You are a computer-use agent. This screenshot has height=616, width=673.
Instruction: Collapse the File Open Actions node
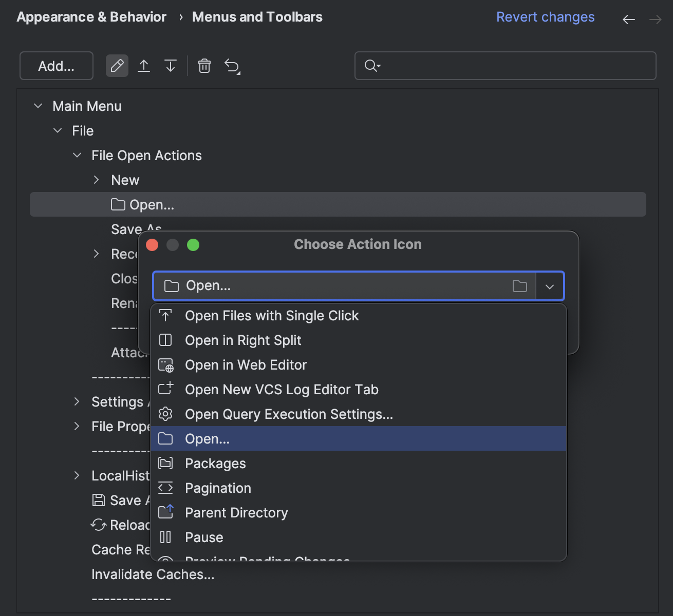pos(77,155)
